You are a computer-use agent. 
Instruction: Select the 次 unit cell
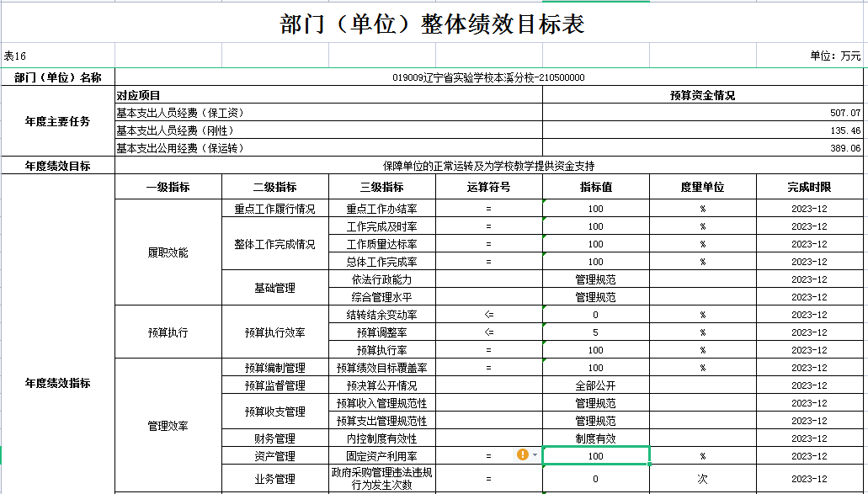[703, 479]
